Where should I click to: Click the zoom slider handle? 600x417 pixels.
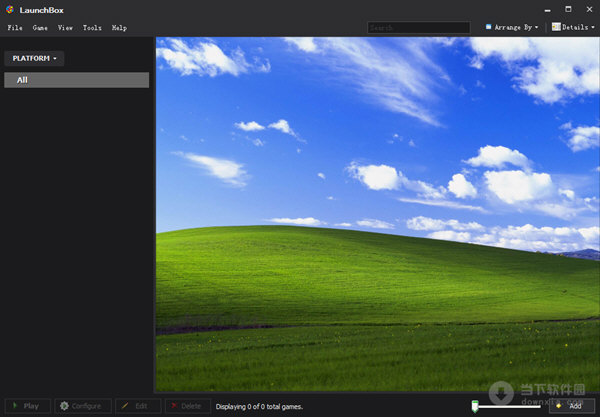coord(475,406)
